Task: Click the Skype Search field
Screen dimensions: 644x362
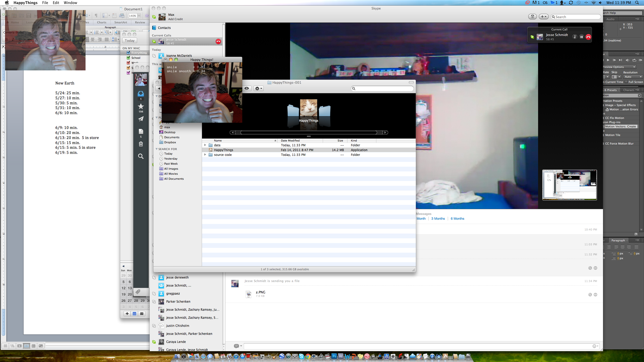Action: coord(576,17)
